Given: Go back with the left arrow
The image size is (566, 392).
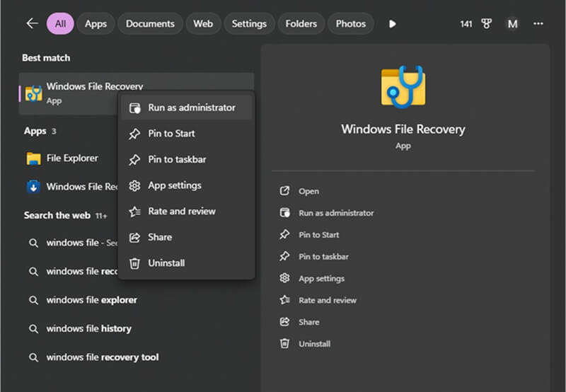Looking at the screenshot, I should coord(32,23).
